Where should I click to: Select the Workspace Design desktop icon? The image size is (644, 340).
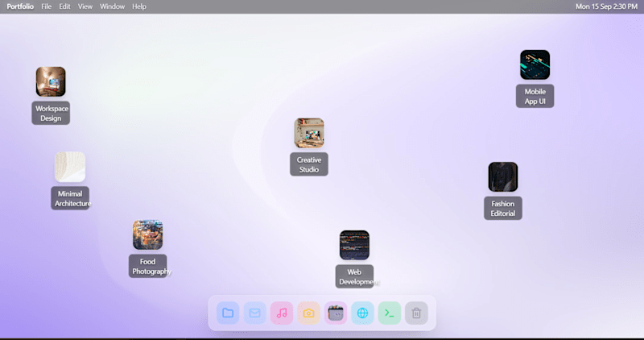[x=51, y=82]
